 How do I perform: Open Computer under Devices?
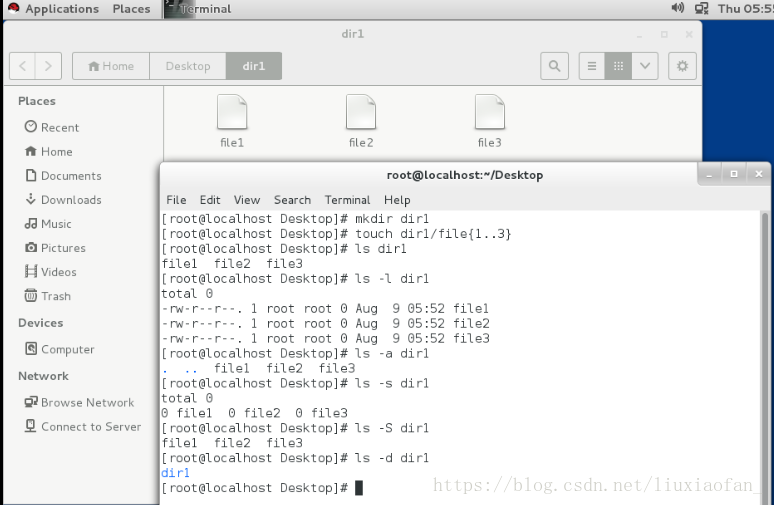pyautogui.click(x=60, y=350)
